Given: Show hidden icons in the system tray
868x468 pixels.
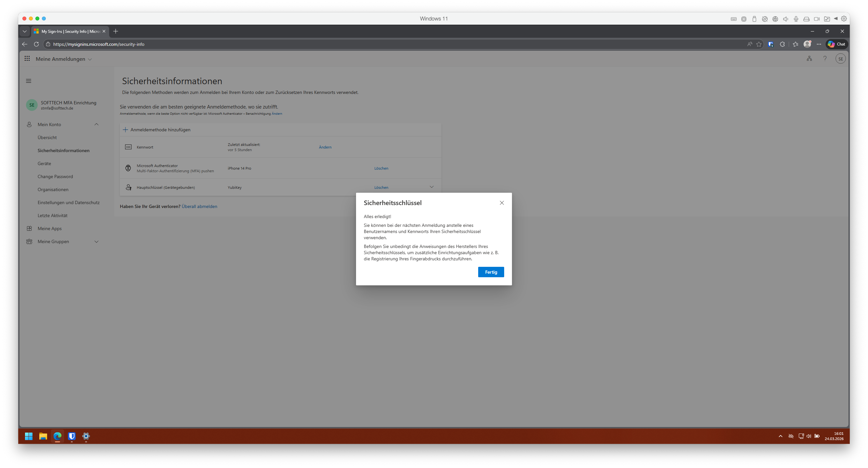Looking at the screenshot, I should (780, 436).
